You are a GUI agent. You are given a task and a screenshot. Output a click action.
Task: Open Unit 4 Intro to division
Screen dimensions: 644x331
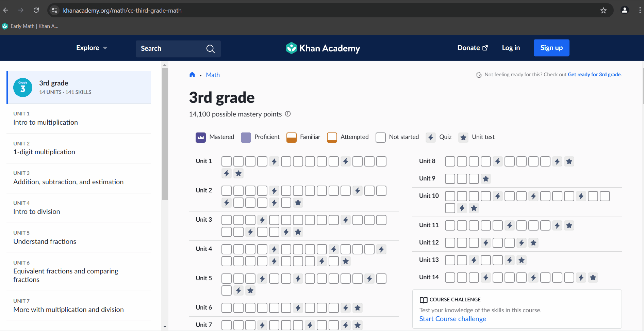79,208
